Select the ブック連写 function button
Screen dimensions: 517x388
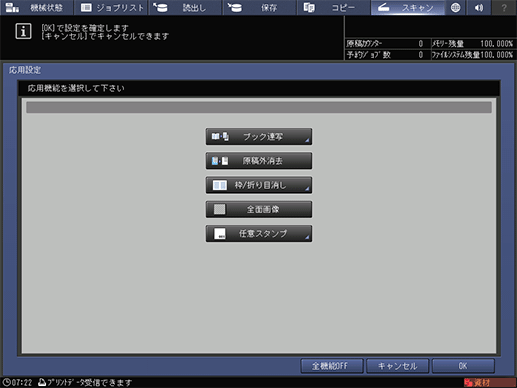click(259, 137)
